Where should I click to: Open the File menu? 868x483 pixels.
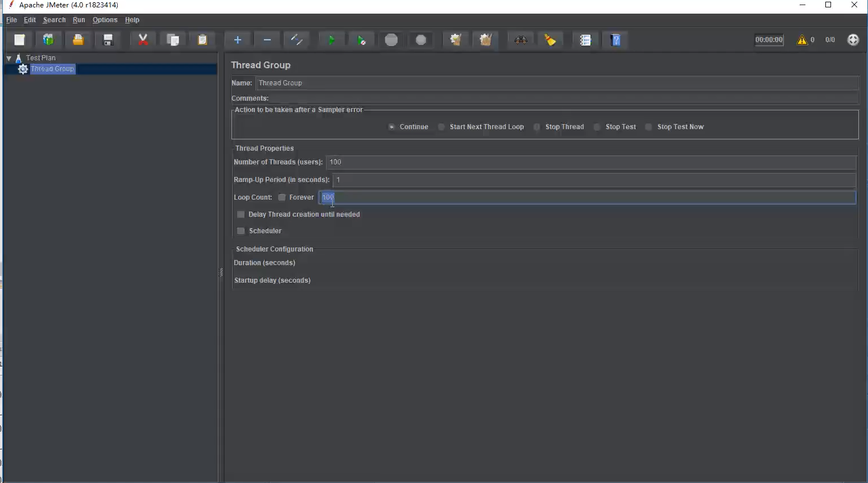click(11, 20)
